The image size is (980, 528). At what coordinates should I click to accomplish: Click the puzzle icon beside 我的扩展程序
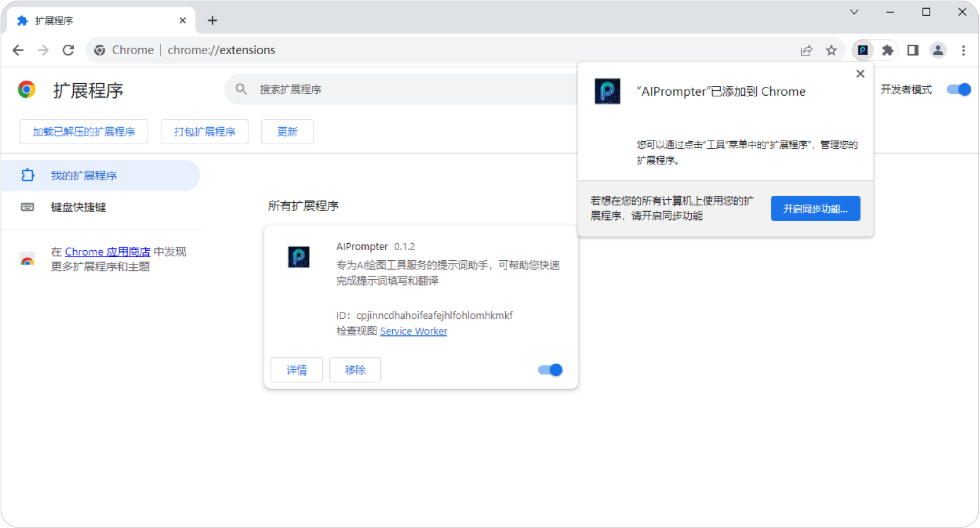click(x=28, y=175)
